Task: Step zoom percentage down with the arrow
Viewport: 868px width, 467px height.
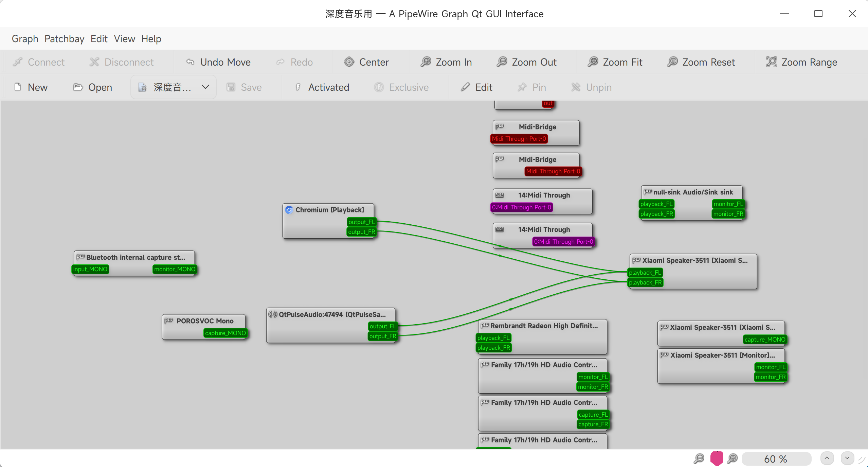Action: pos(847,458)
